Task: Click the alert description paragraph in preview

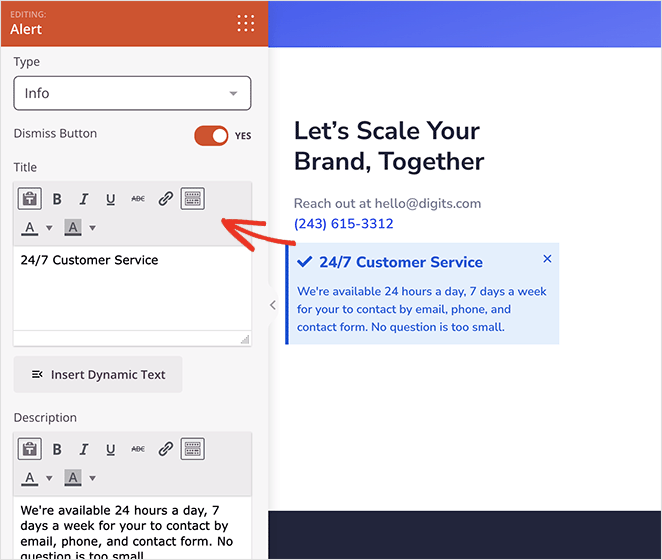Action: click(422, 309)
